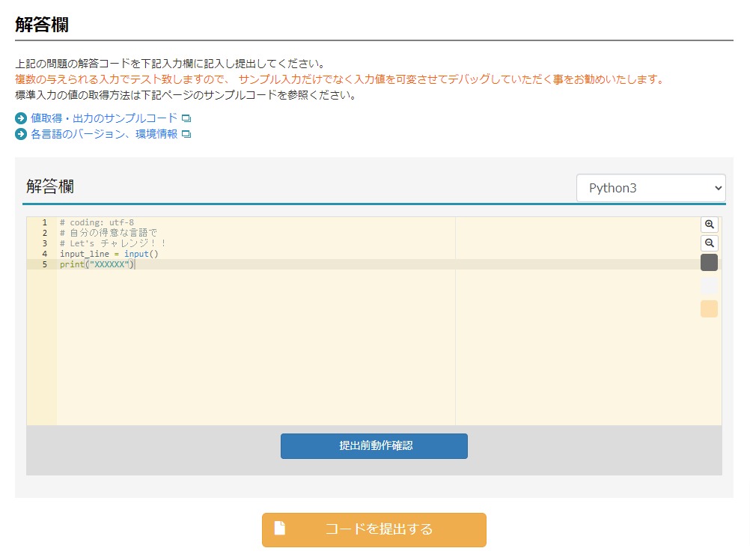This screenshot has width=750, height=560.
Task: Place cursor in line 4 input_line code
Action: point(109,254)
